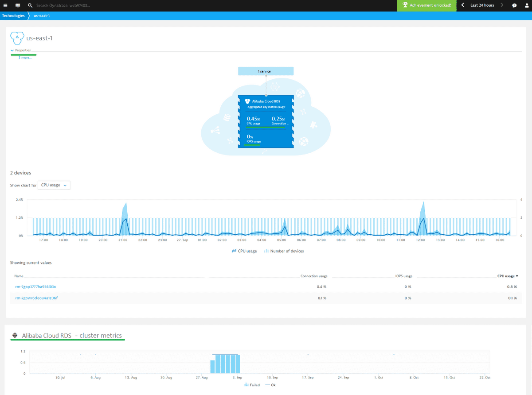Click the trophy icon on Achievement unlocked banner

pos(405,5)
